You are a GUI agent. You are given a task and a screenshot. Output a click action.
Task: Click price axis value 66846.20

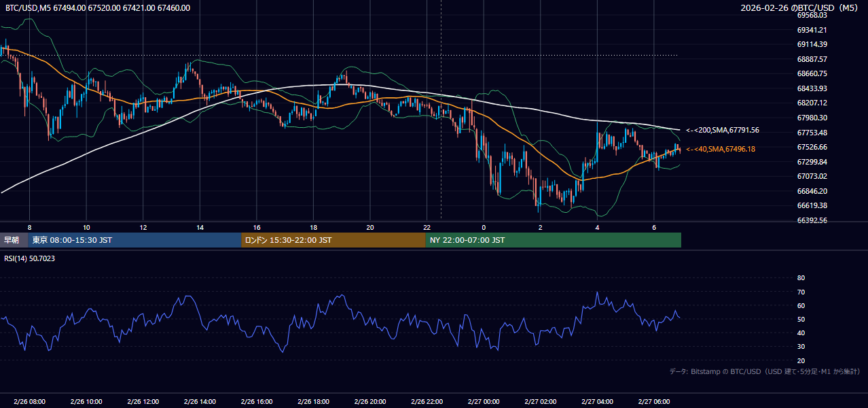tap(812, 191)
